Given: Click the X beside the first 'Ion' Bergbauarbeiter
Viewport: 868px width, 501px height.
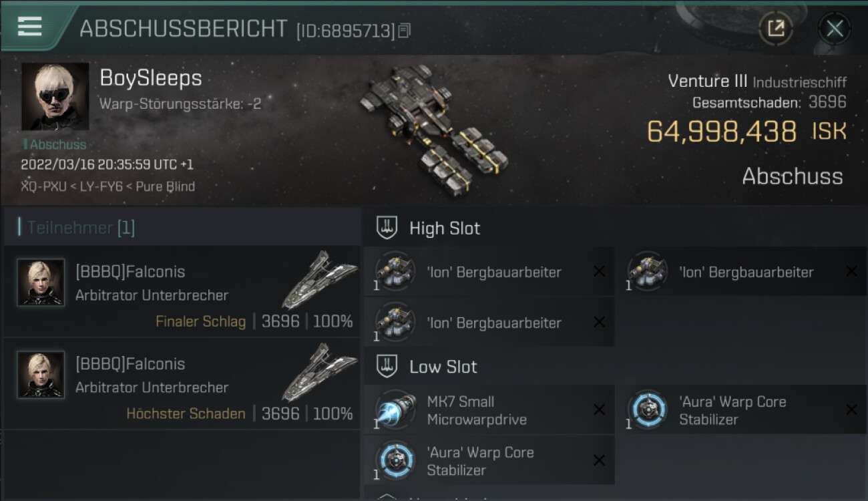Looking at the screenshot, I should [599, 271].
